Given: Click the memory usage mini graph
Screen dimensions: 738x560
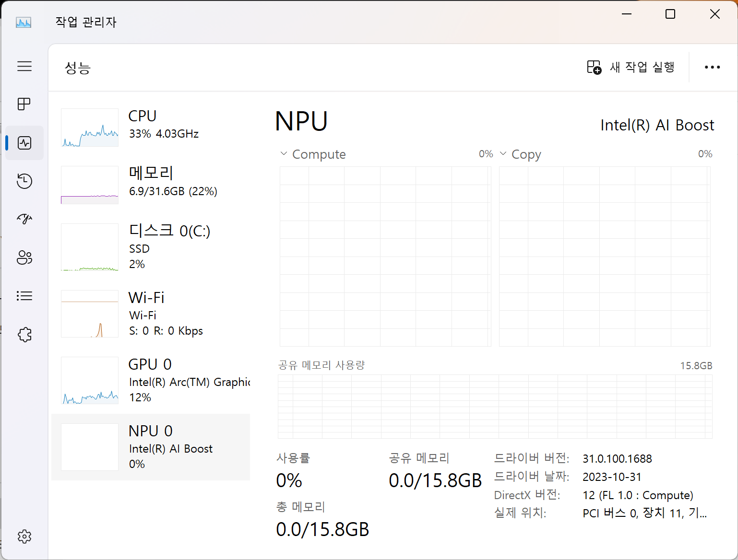Looking at the screenshot, I should pos(90,185).
